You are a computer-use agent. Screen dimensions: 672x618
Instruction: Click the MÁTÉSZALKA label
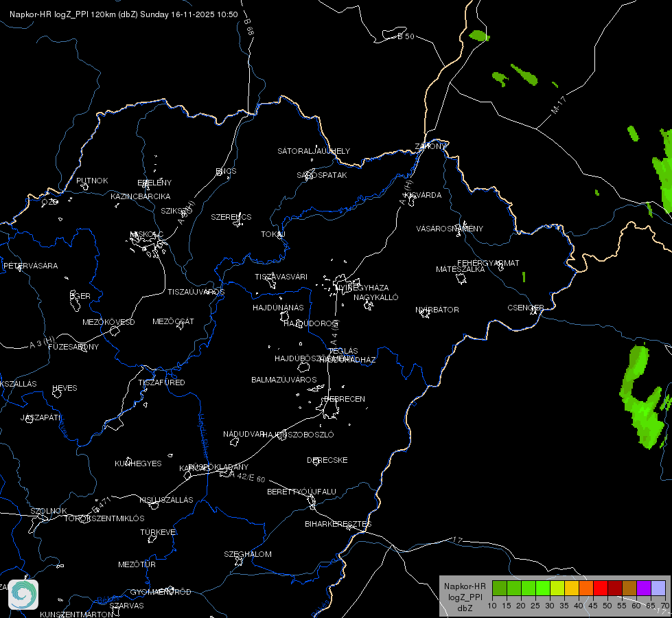[x=461, y=269]
